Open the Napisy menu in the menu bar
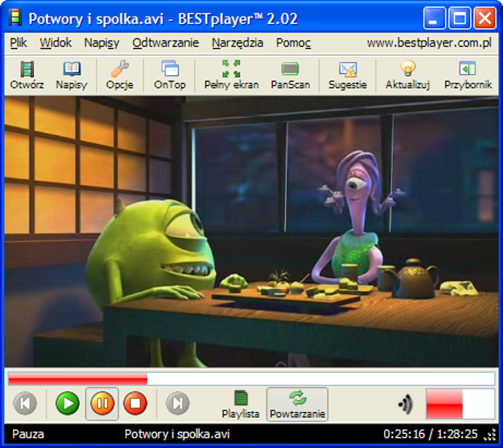This screenshot has height=448, width=503. click(x=101, y=43)
